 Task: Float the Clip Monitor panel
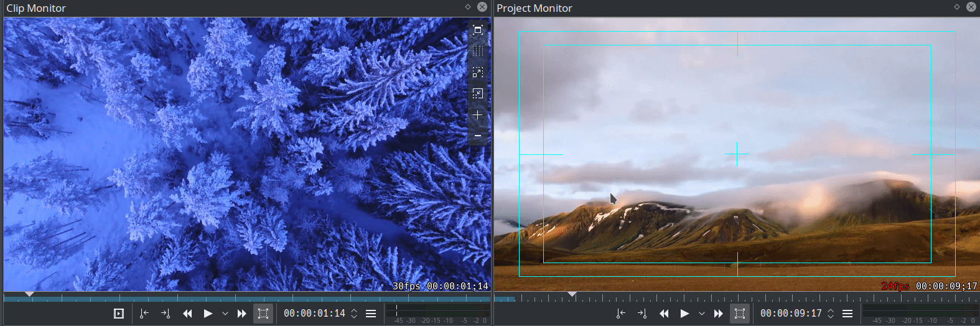click(x=468, y=7)
